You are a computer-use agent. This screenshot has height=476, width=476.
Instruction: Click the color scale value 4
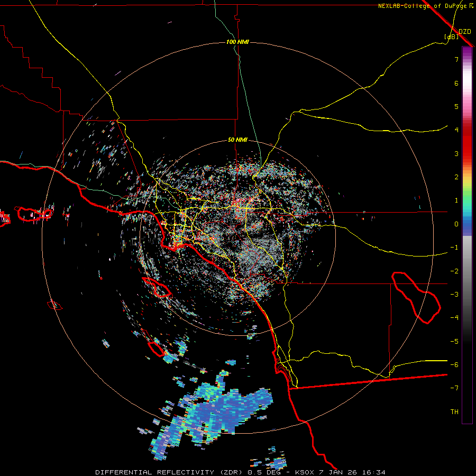(456, 130)
